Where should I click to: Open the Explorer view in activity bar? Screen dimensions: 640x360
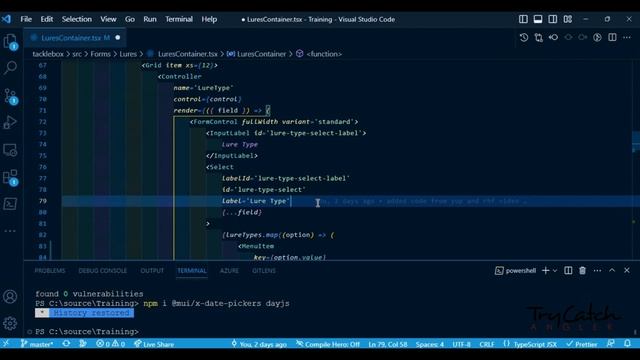click(10, 41)
